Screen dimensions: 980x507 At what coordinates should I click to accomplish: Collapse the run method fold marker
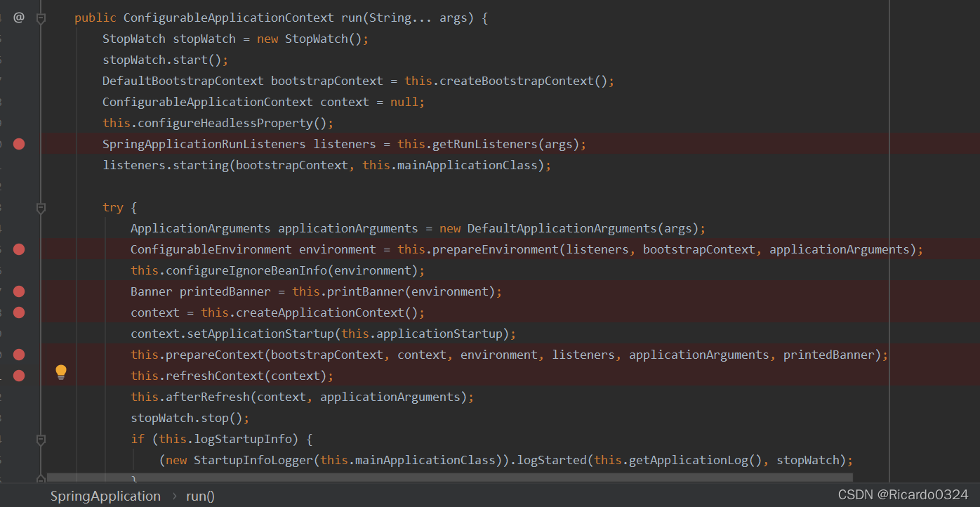[x=41, y=18]
